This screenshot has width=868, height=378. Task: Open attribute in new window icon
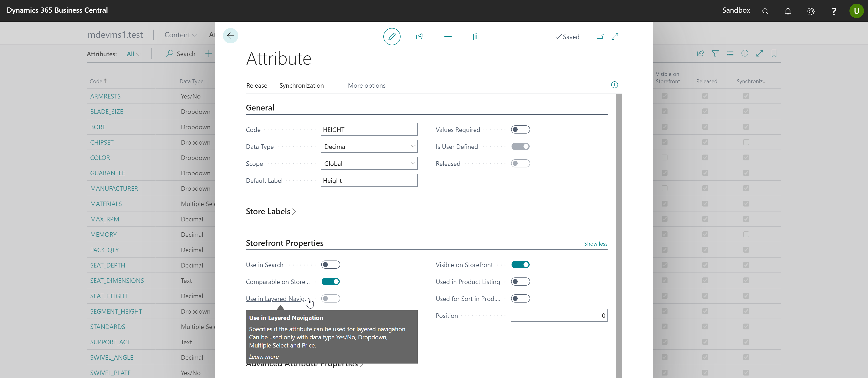coord(600,36)
